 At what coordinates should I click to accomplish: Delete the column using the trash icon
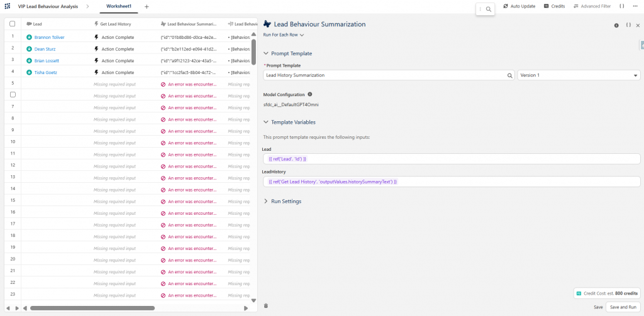pos(266,306)
